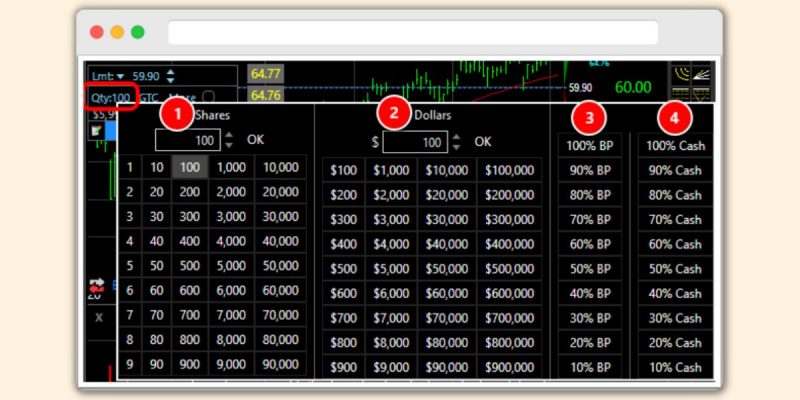Select 9 shares in first column
This screenshot has height=400, width=800.
pyautogui.click(x=130, y=364)
